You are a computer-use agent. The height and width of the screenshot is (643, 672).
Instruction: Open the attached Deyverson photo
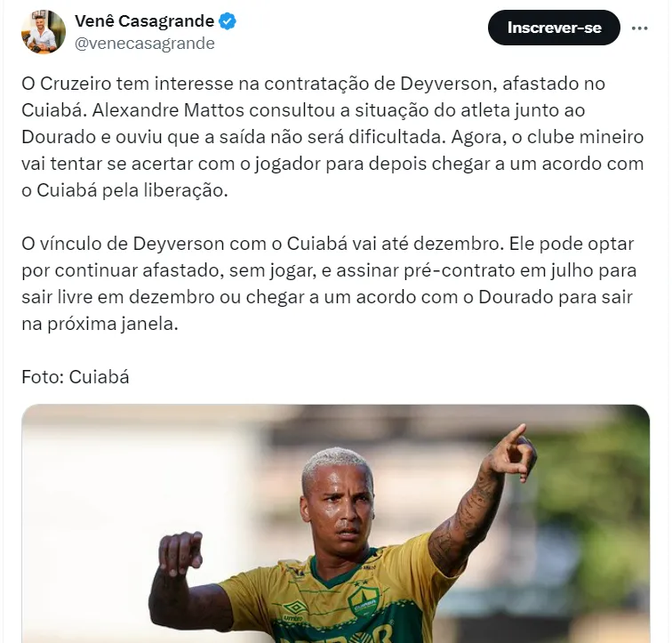click(336, 524)
